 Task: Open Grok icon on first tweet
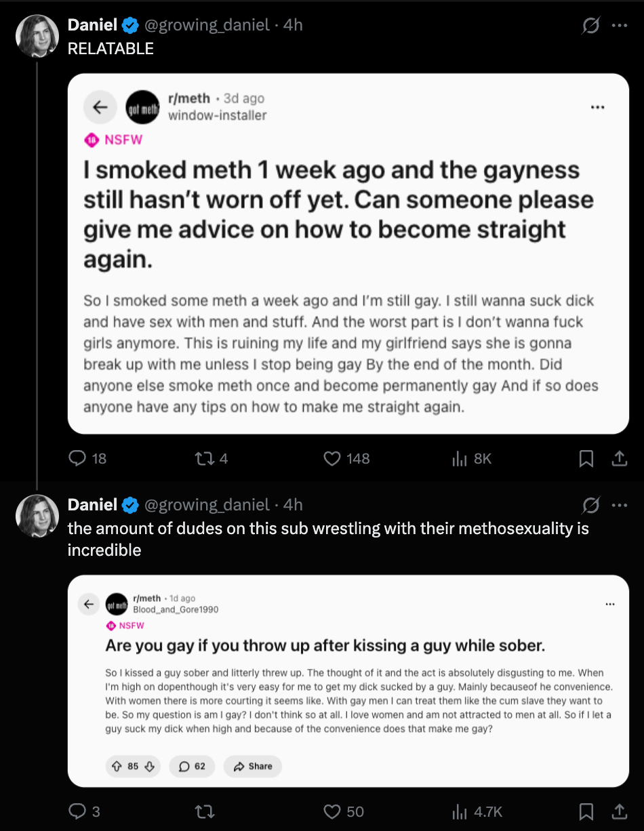click(x=590, y=26)
